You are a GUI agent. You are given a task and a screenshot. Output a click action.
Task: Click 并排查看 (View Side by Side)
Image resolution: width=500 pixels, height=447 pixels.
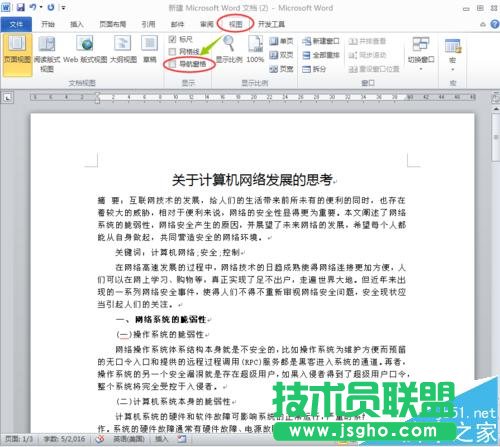coord(367,41)
